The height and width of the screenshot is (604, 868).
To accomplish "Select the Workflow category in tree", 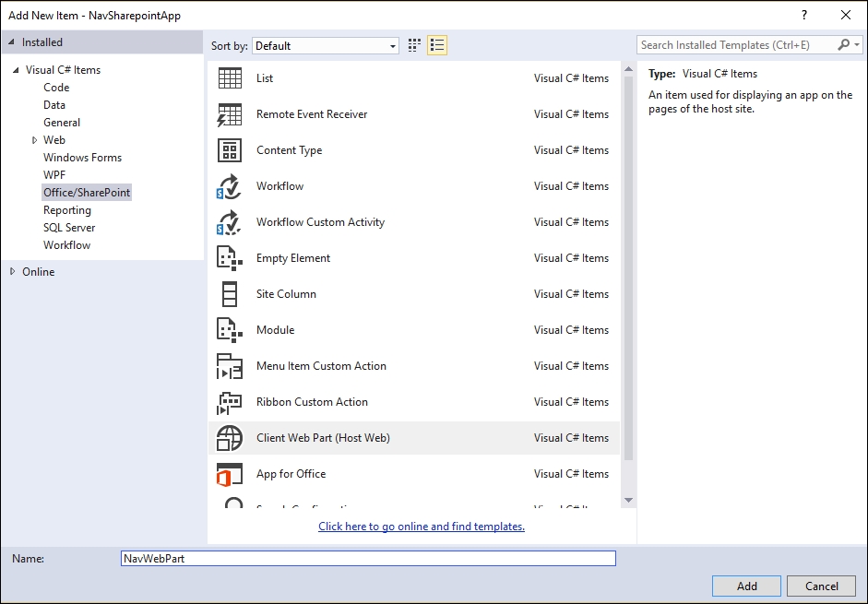I will point(67,245).
